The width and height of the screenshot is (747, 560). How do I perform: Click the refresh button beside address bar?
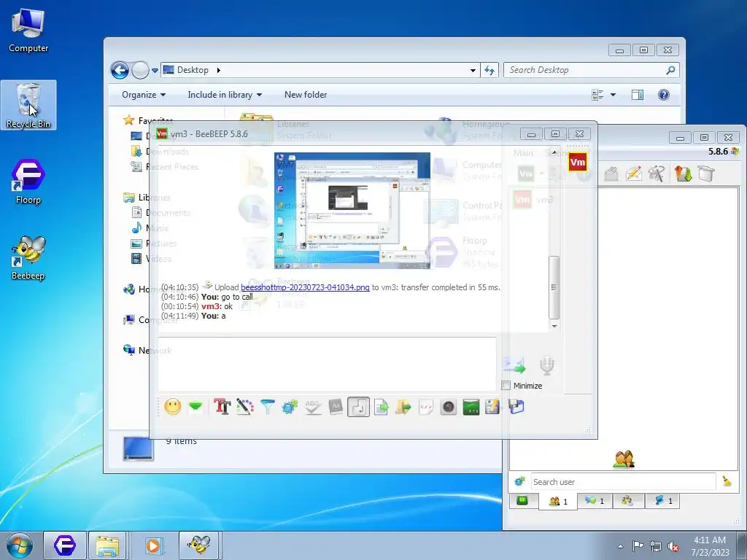[x=489, y=71]
